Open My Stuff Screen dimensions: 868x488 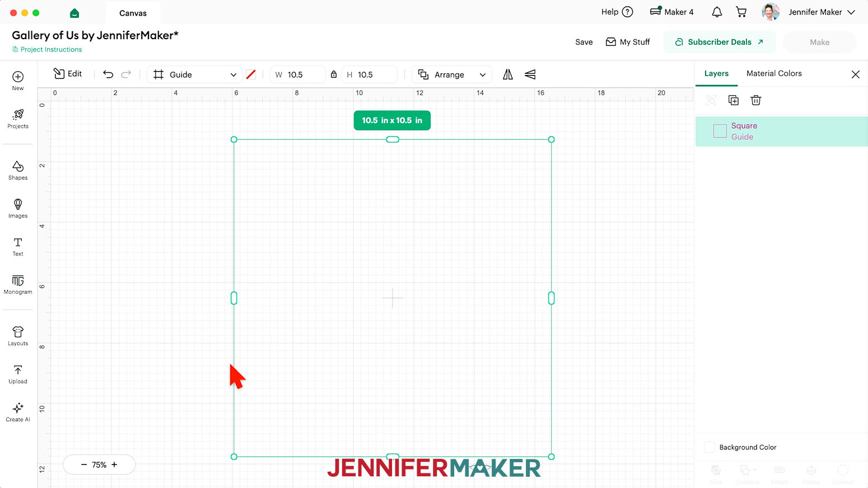[x=628, y=42]
